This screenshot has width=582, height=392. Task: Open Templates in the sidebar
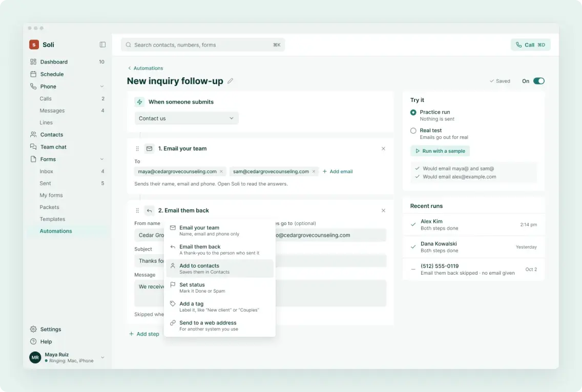tap(67, 219)
